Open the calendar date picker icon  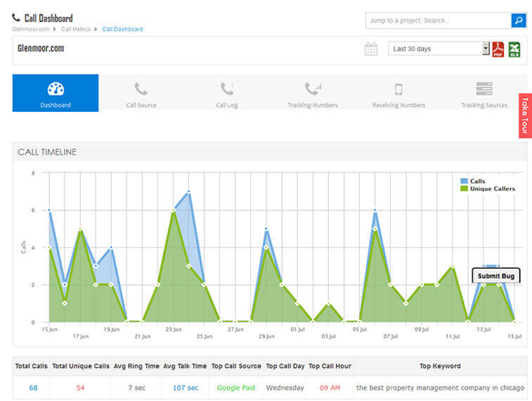point(371,49)
